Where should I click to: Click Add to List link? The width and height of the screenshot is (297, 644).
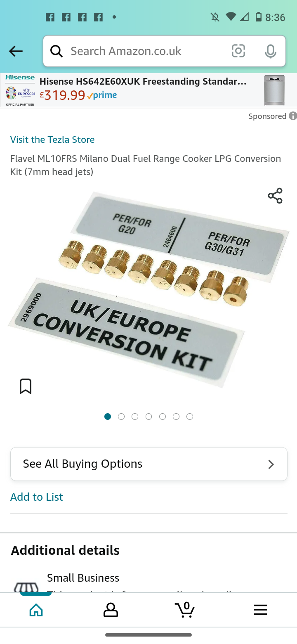tap(37, 497)
